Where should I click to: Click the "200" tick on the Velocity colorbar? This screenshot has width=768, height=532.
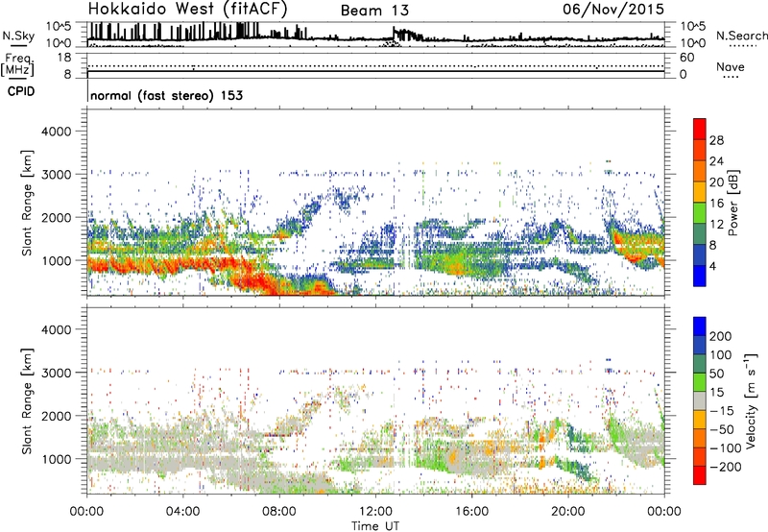pos(721,336)
